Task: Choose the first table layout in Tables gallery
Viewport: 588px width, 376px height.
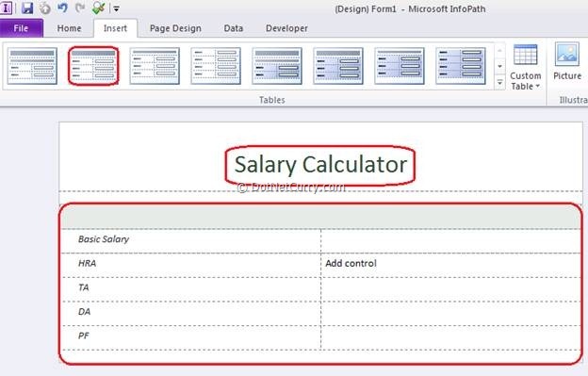Action: 32,66
